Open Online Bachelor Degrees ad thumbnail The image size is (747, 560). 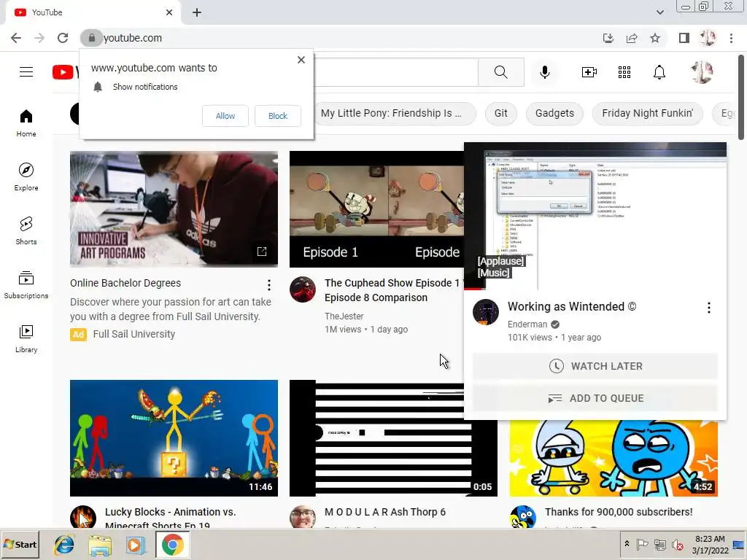[174, 209]
